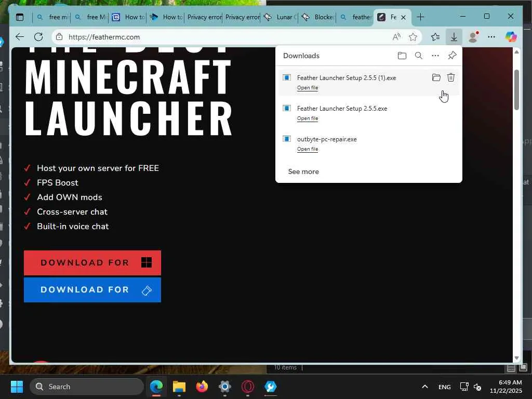Open file for Feather Launcher Setup 2.5.5 (1).exe
The image size is (532, 399).
308,87
